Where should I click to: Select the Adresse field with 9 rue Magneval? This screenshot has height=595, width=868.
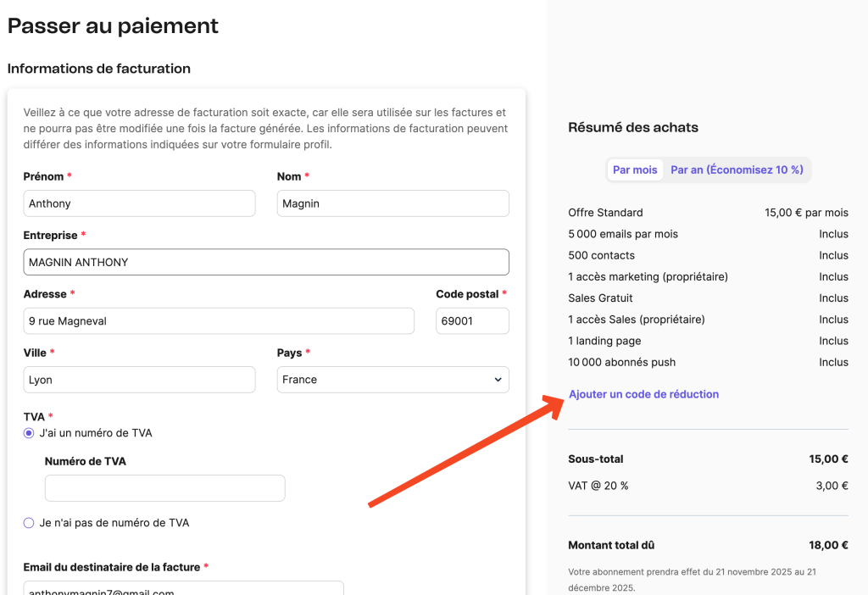pyautogui.click(x=219, y=321)
